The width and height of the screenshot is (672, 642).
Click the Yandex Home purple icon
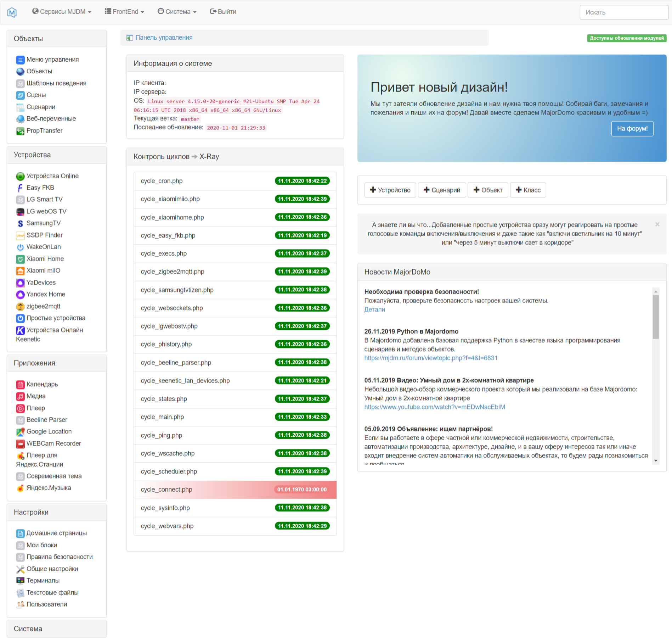click(20, 295)
